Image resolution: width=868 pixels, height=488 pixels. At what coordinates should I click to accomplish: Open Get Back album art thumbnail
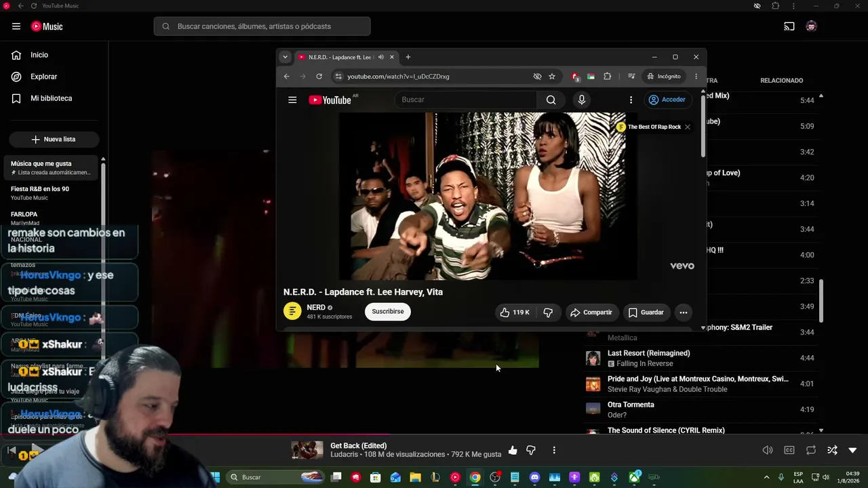coord(307,450)
